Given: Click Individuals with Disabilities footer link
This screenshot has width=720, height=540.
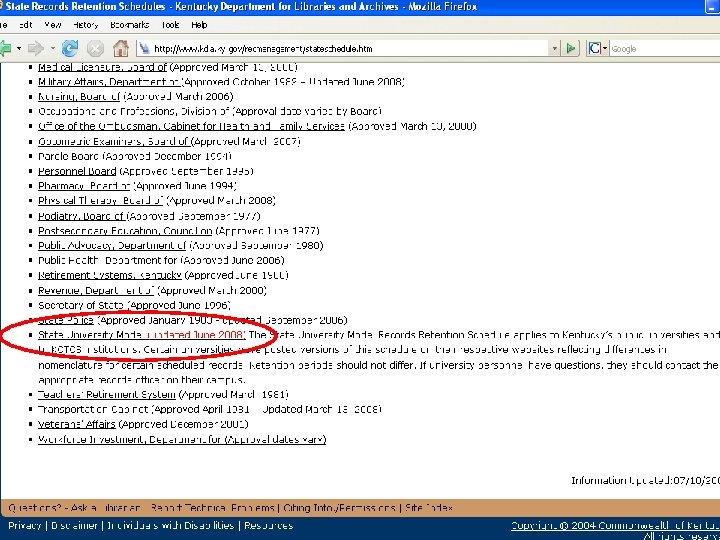Looking at the screenshot, I should [x=170, y=525].
